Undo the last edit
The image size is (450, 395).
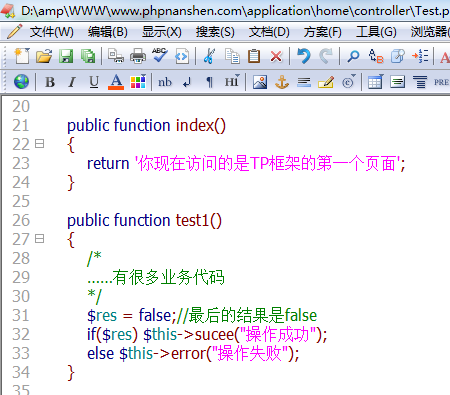[x=304, y=56]
